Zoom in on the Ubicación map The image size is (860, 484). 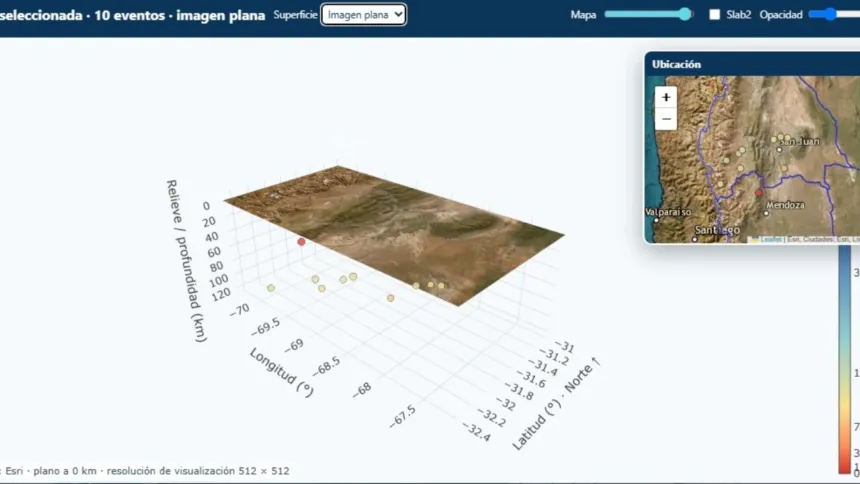[x=666, y=98]
